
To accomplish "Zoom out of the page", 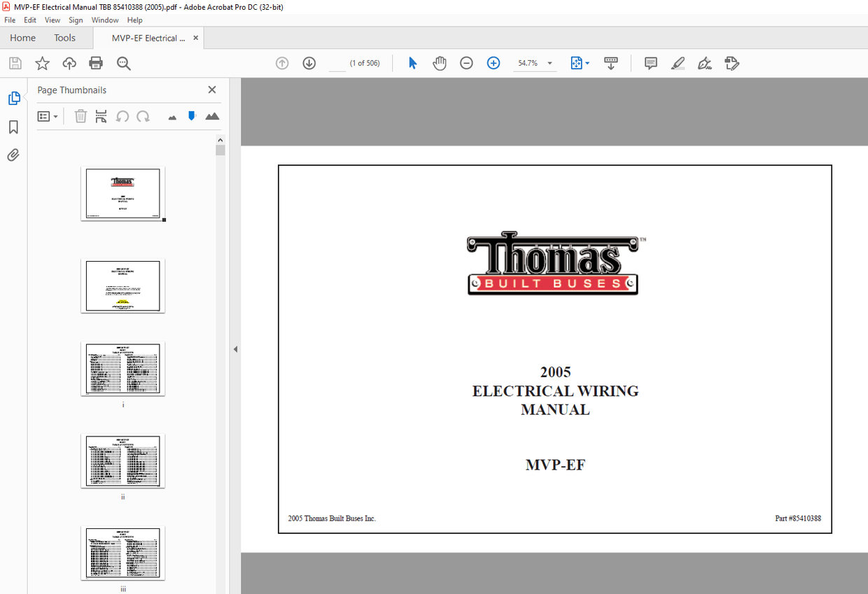I will (x=466, y=63).
